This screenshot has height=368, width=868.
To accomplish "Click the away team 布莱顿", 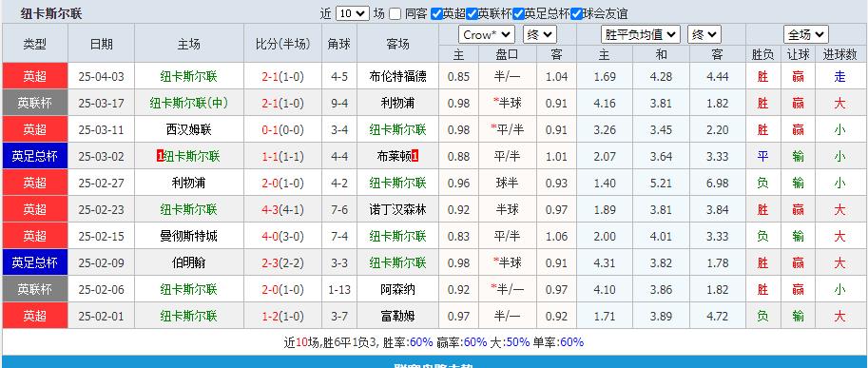I will 395,157.
